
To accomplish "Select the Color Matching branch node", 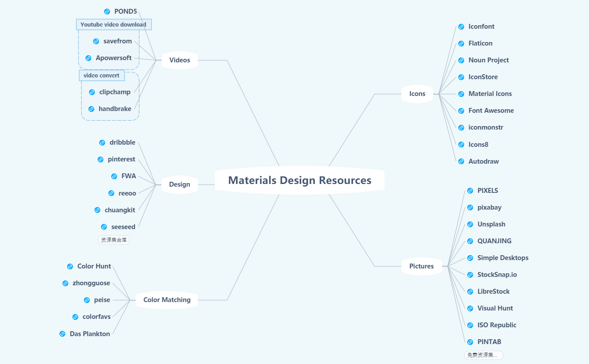I will click(167, 300).
